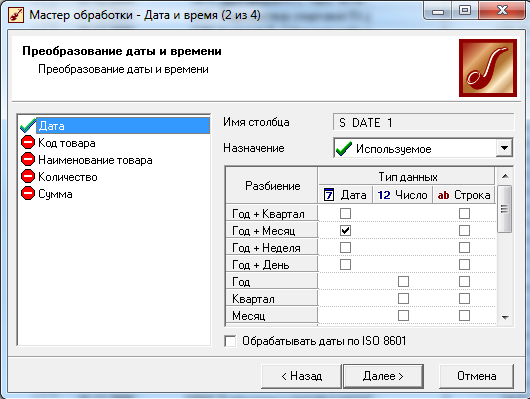
Task: Click the ab icon in Строка header
Action: (443, 195)
